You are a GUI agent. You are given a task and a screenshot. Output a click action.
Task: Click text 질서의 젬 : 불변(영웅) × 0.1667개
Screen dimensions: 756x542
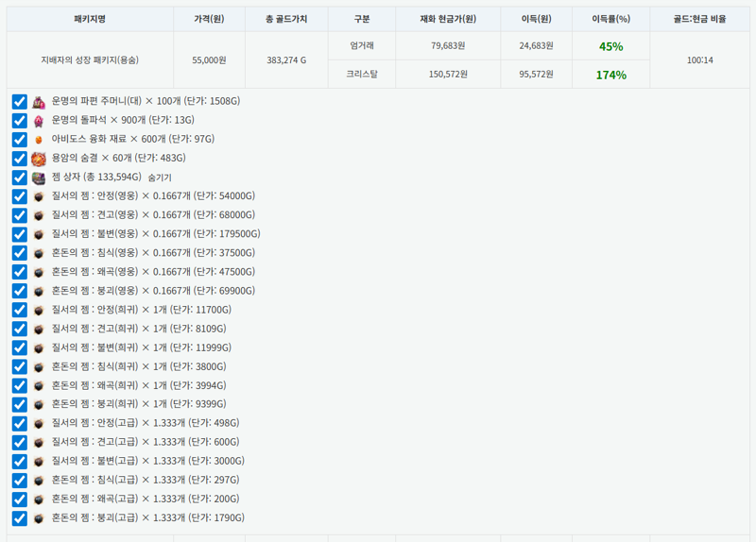click(121, 233)
